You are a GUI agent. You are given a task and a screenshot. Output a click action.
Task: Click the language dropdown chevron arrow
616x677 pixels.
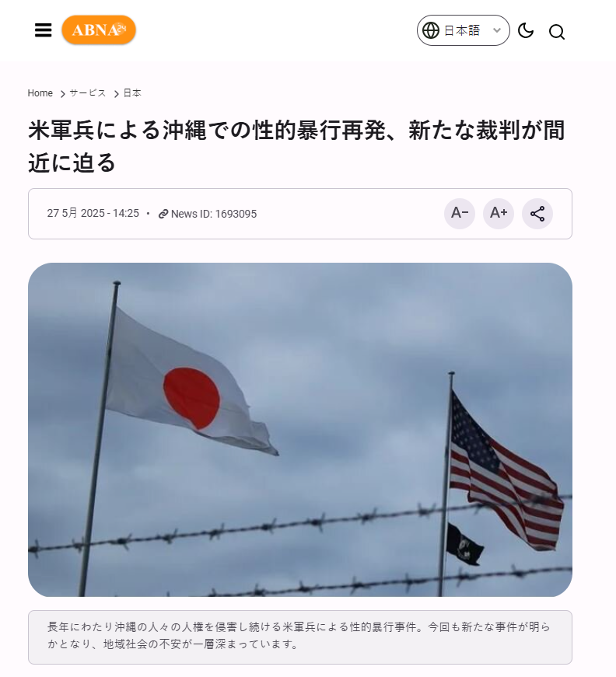point(497,30)
